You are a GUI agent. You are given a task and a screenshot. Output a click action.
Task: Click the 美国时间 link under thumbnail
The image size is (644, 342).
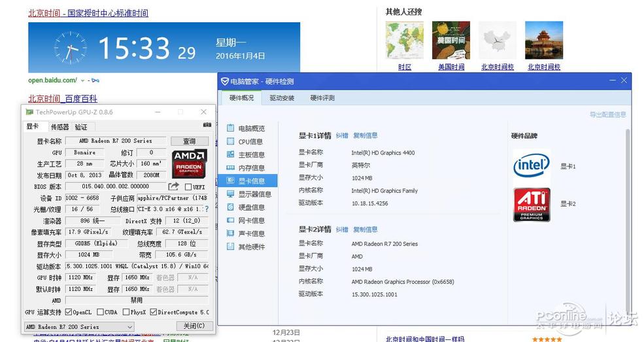point(451,67)
